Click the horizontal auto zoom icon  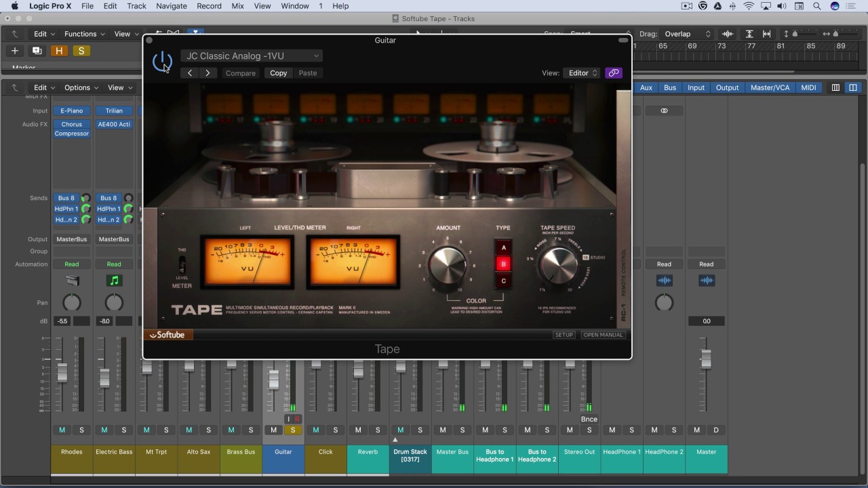[767, 34]
